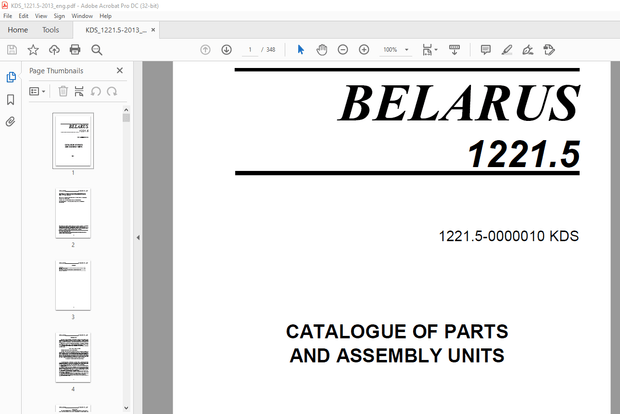Click the print pages icon in thumbnails panel
The image size is (620, 414).
[x=79, y=91]
